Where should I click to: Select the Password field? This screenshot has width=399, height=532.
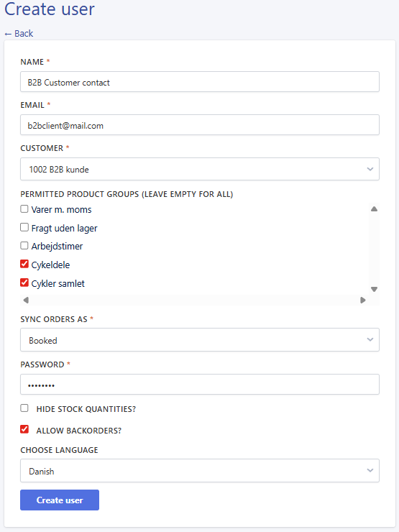(200, 385)
